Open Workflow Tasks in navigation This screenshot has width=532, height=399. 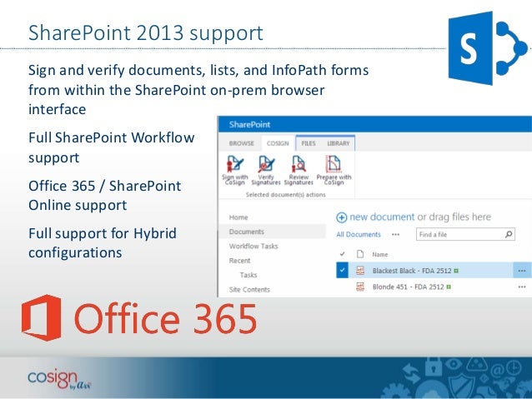point(253,246)
